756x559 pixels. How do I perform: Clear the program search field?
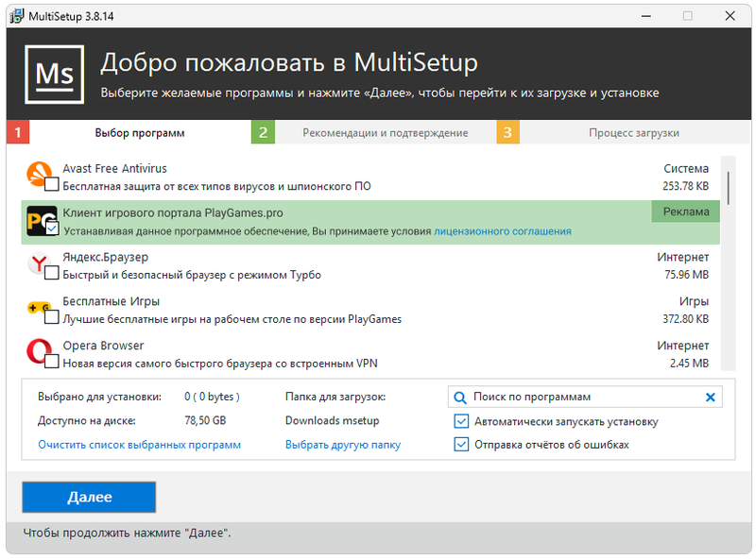pyautogui.click(x=711, y=398)
